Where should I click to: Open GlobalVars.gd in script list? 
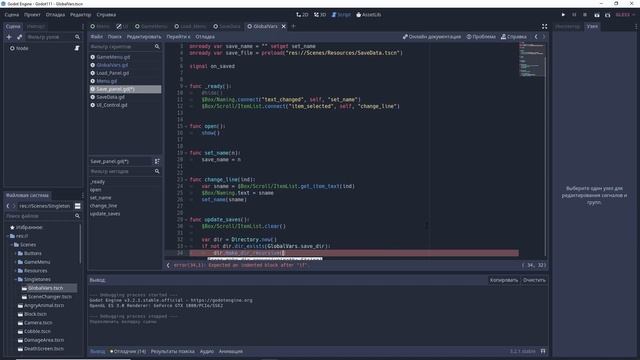112,65
